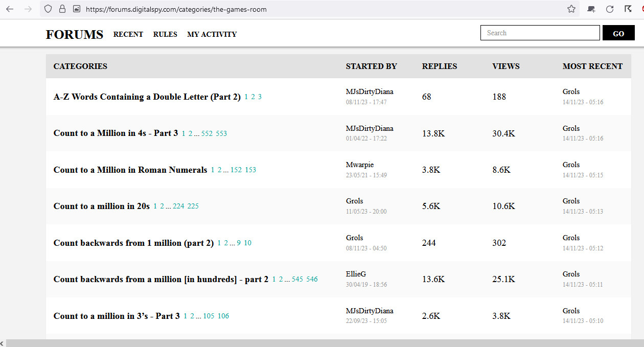This screenshot has width=644, height=347.
Task: Click Grols starter of Count in 20s
Action: pos(355,201)
